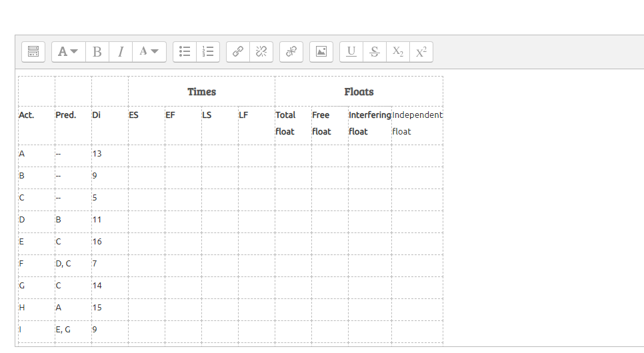Click the activity E cell
Image resolution: width=644 pixels, height=353 pixels.
point(37,243)
